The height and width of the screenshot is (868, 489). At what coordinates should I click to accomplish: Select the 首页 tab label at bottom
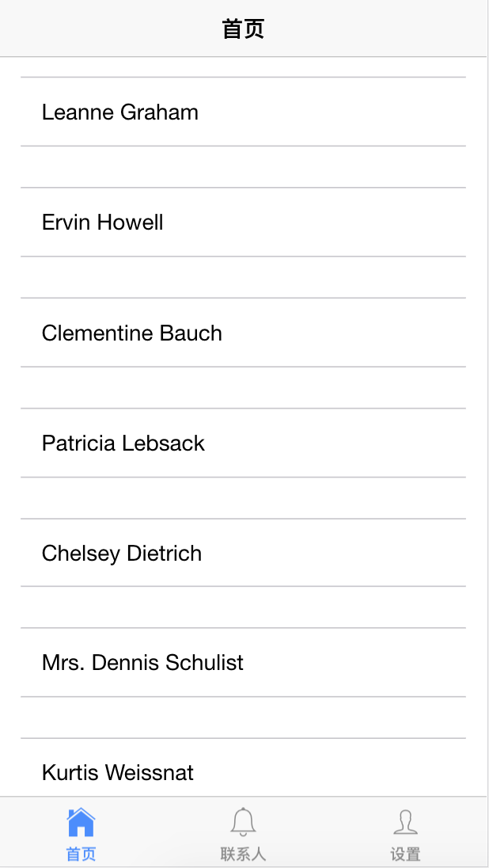pyautogui.click(x=81, y=855)
